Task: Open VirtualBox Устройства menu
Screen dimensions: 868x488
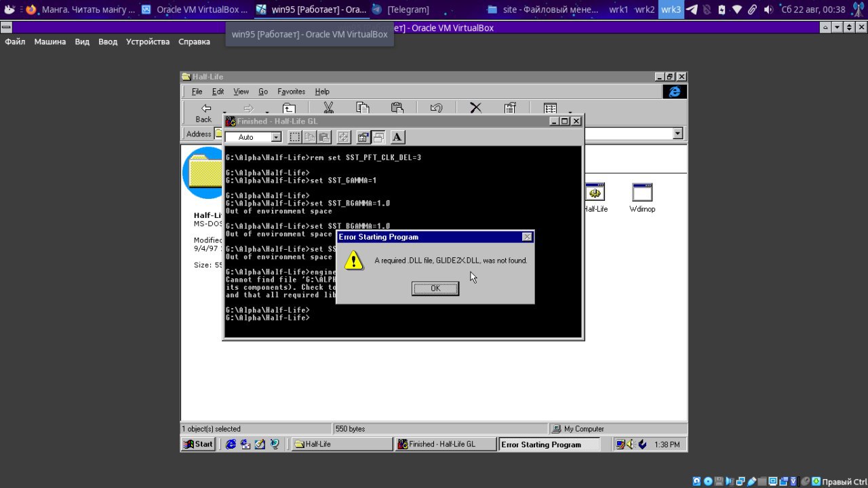Action: [x=148, y=41]
